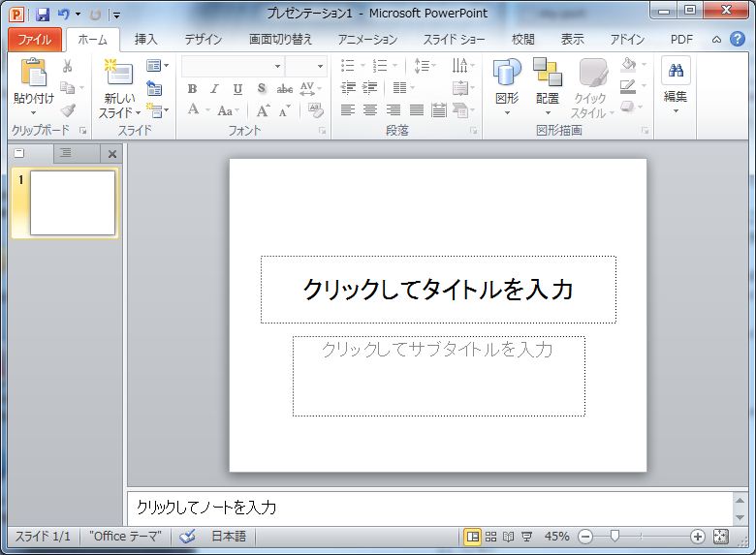Decrease the list indent level icon
The width and height of the screenshot is (756, 555).
(348, 88)
